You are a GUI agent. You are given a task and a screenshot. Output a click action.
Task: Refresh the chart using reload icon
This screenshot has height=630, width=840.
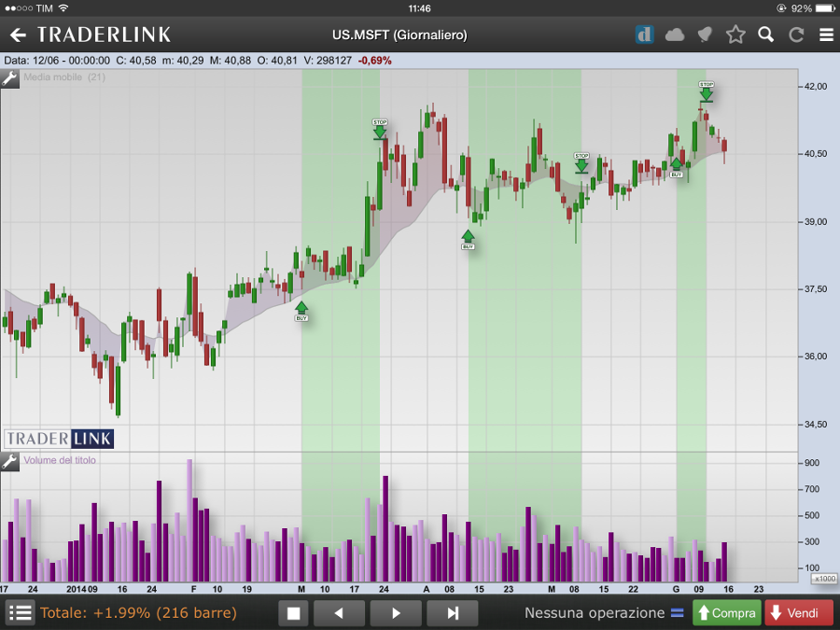coord(796,35)
